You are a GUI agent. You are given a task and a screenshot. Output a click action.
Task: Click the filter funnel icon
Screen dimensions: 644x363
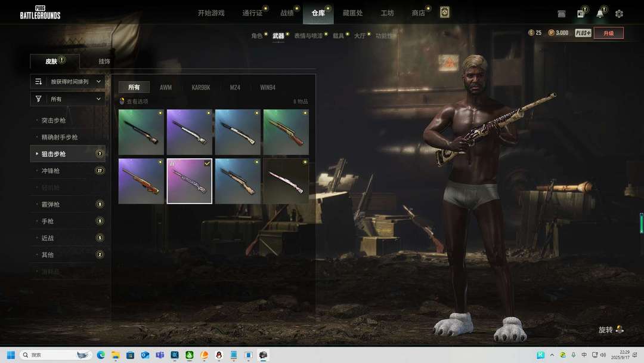coord(39,99)
